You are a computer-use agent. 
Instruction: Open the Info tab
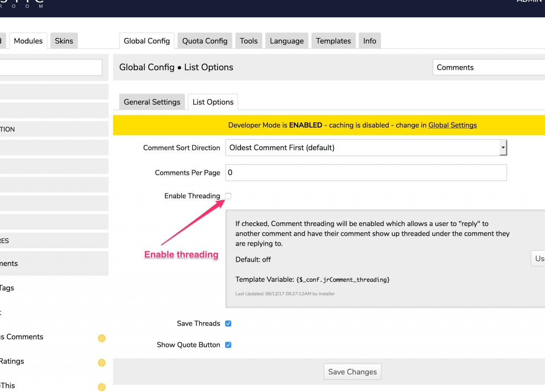(x=370, y=41)
